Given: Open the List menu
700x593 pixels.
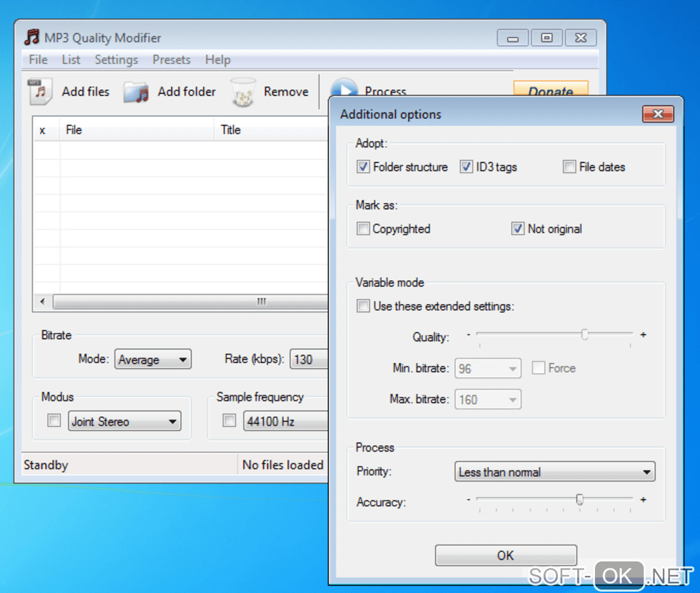Looking at the screenshot, I should pos(71,60).
